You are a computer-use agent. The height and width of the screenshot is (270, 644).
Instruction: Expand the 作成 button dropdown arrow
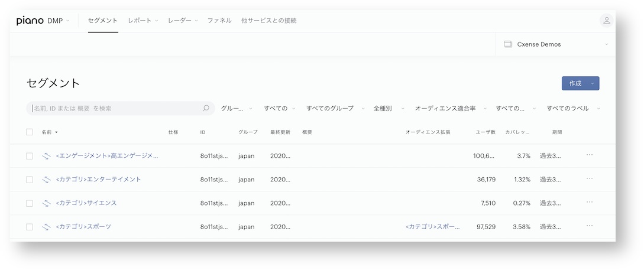pos(592,83)
